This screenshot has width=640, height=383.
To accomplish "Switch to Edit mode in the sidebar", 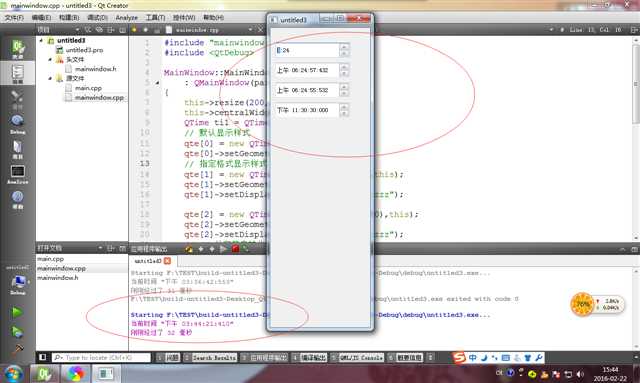I will click(18, 73).
